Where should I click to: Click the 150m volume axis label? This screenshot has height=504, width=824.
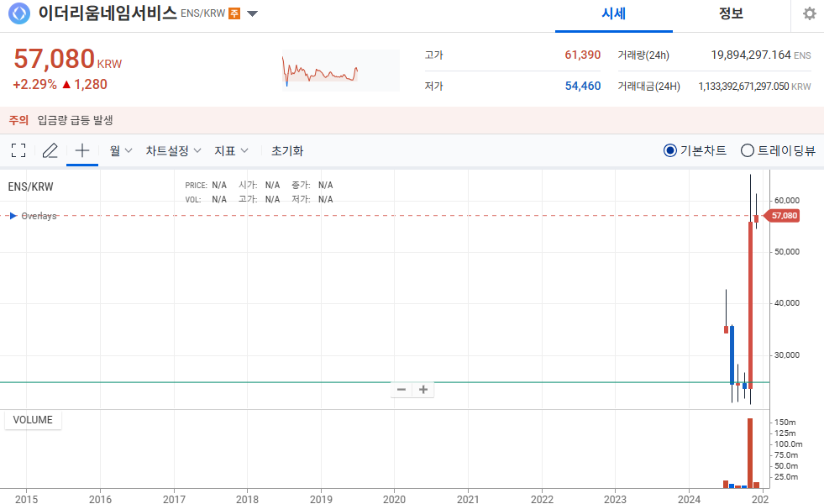785,422
